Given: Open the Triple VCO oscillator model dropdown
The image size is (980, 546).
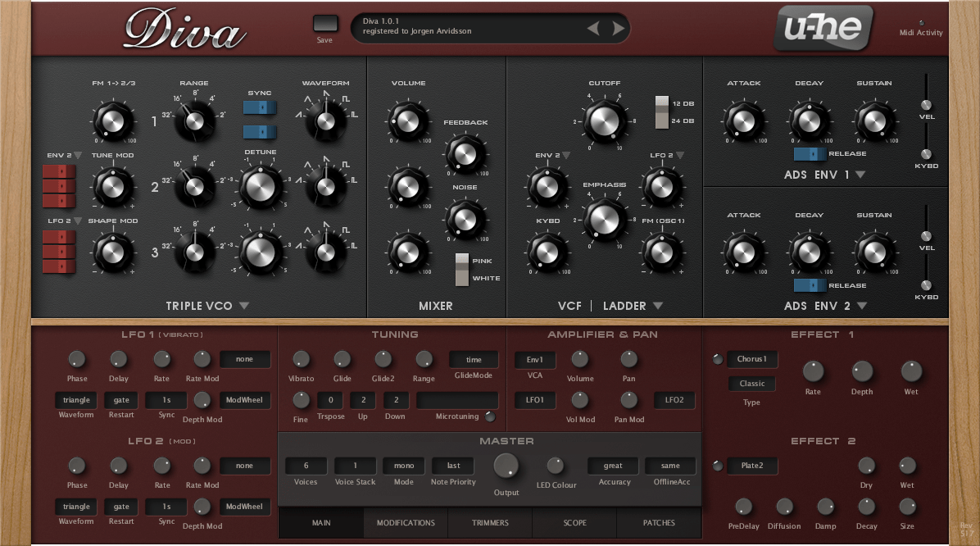Looking at the screenshot, I should [244, 307].
